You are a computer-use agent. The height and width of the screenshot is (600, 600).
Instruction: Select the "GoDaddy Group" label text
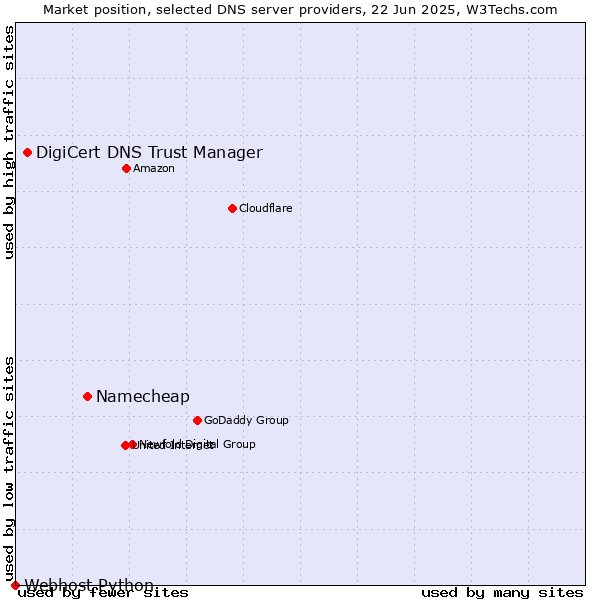click(246, 420)
